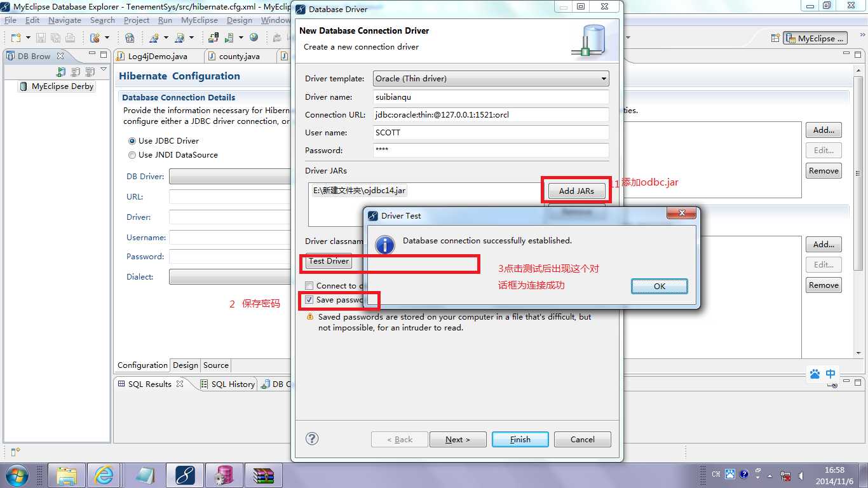Click the Next > button
Image resolution: width=868 pixels, height=488 pixels.
coord(458,440)
